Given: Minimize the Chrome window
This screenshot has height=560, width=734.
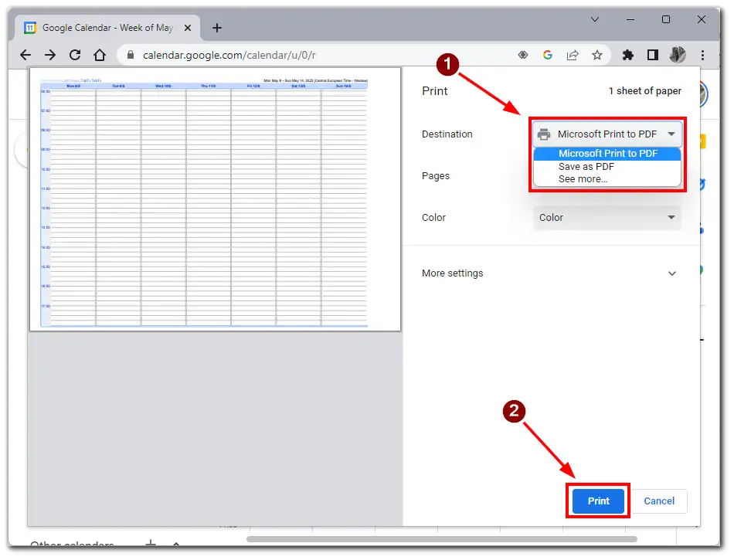Looking at the screenshot, I should coord(630,19).
